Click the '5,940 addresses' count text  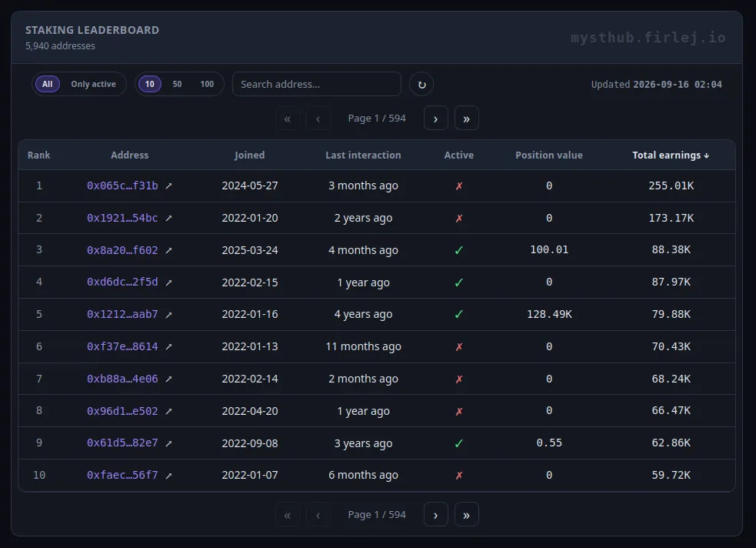pos(60,46)
